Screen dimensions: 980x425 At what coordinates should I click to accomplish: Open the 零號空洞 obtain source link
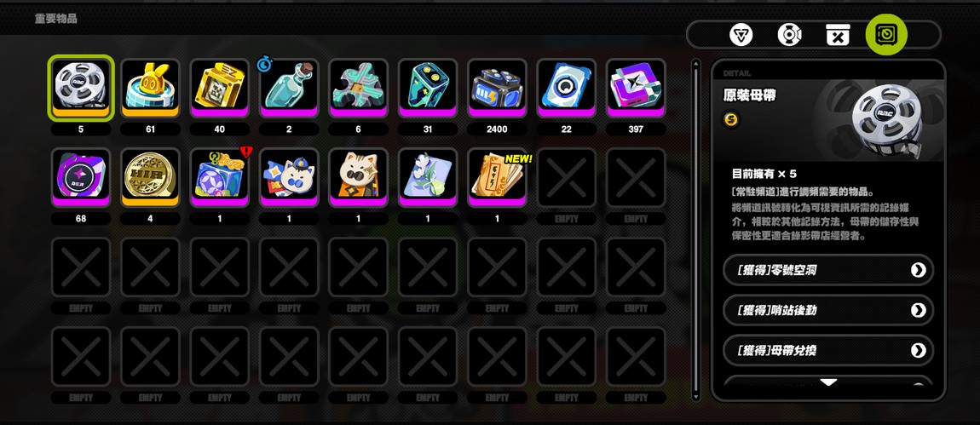tap(828, 270)
